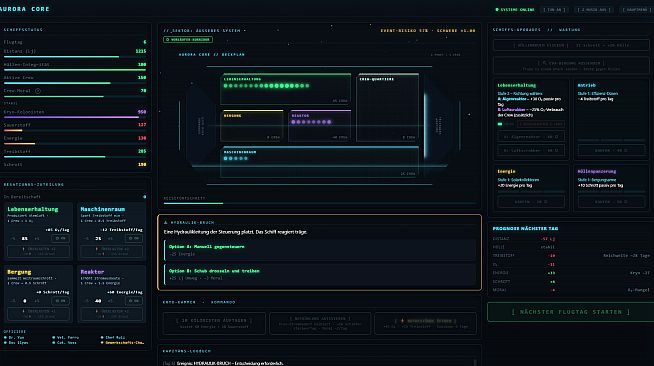This screenshot has width=654, height=366.
Task: Click the kaufen button in the Energie upgrade card
Action: point(531,201)
